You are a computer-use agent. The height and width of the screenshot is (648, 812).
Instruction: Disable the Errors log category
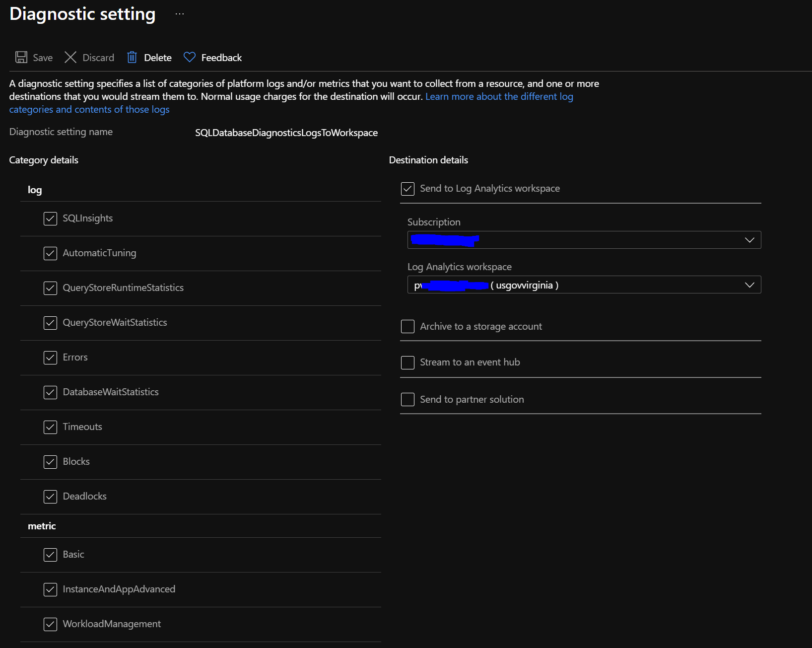coord(50,358)
